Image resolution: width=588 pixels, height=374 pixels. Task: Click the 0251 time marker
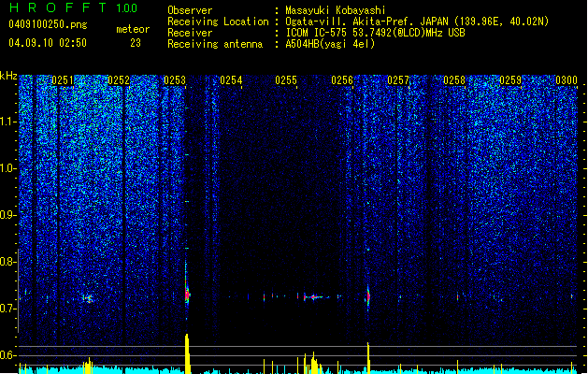(x=63, y=80)
